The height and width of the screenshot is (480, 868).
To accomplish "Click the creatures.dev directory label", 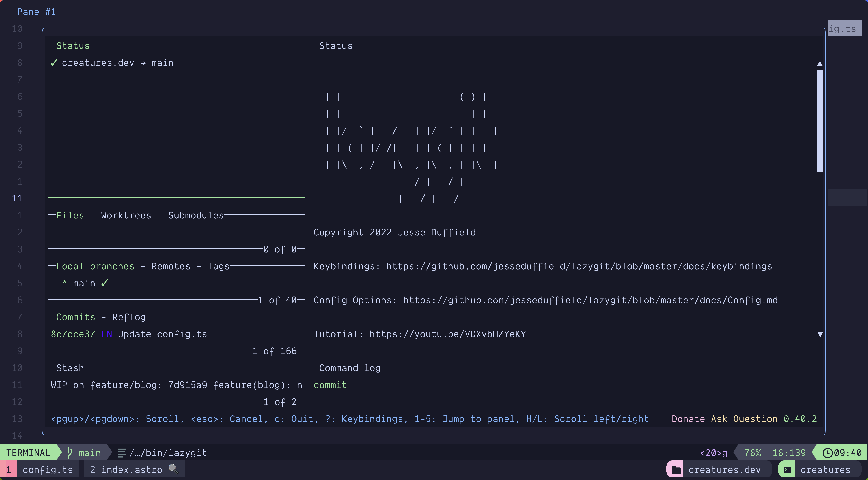I will click(725, 470).
